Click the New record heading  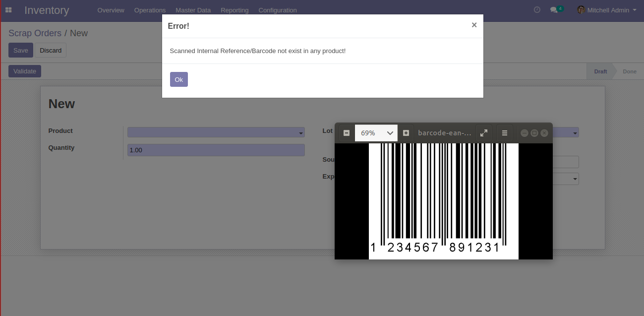pyautogui.click(x=61, y=104)
